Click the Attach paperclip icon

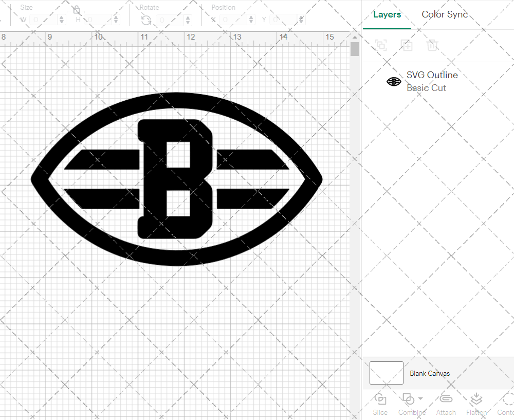(446, 399)
